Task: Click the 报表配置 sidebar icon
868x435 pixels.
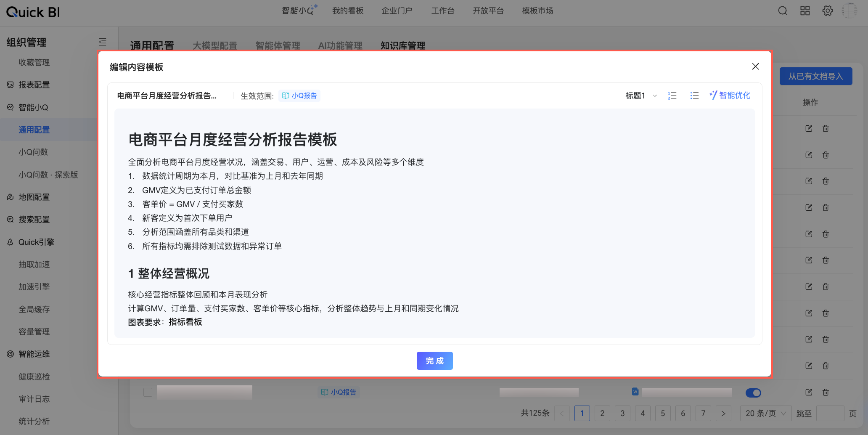Action: [11, 85]
